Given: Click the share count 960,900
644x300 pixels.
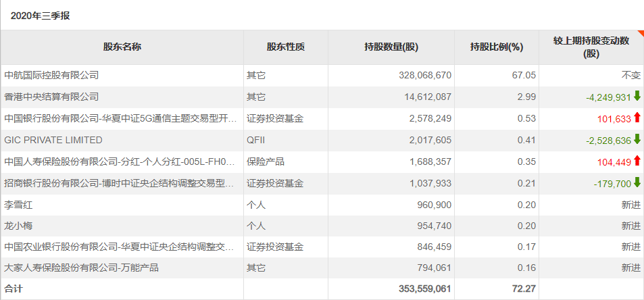Looking at the screenshot, I should 435,205.
